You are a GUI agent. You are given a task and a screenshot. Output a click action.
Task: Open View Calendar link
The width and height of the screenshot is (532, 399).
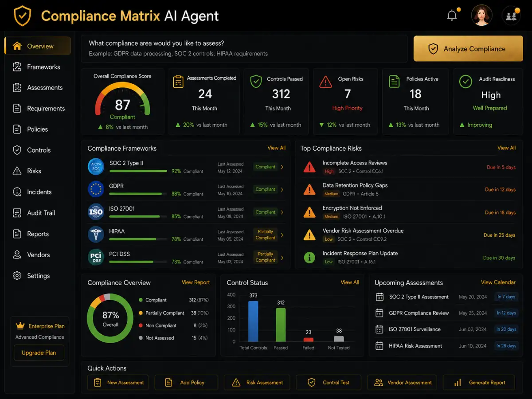point(498,282)
